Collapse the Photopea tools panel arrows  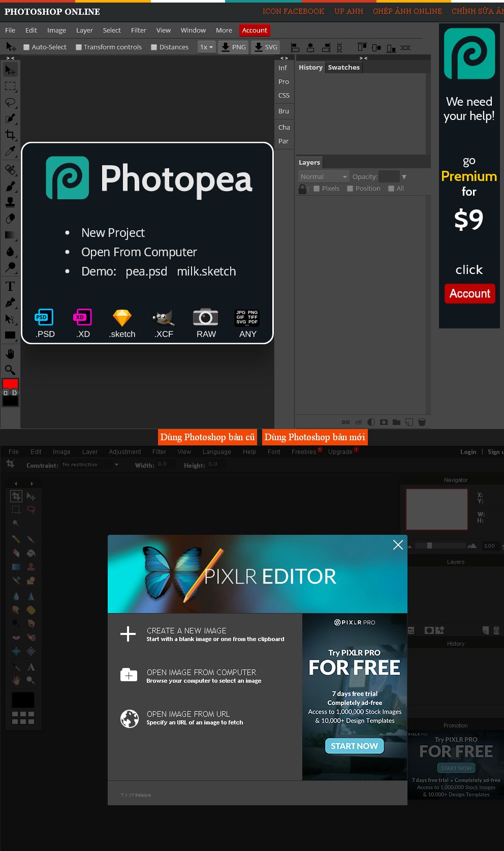pos(10,58)
